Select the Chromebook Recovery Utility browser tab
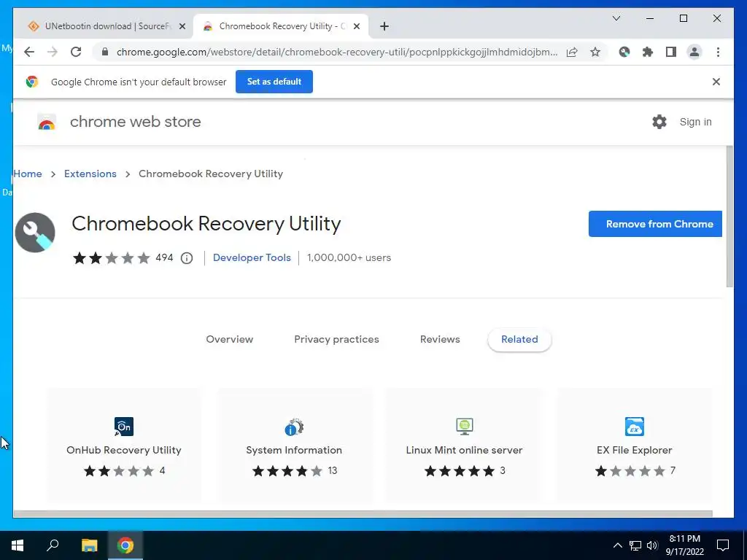 tap(281, 26)
